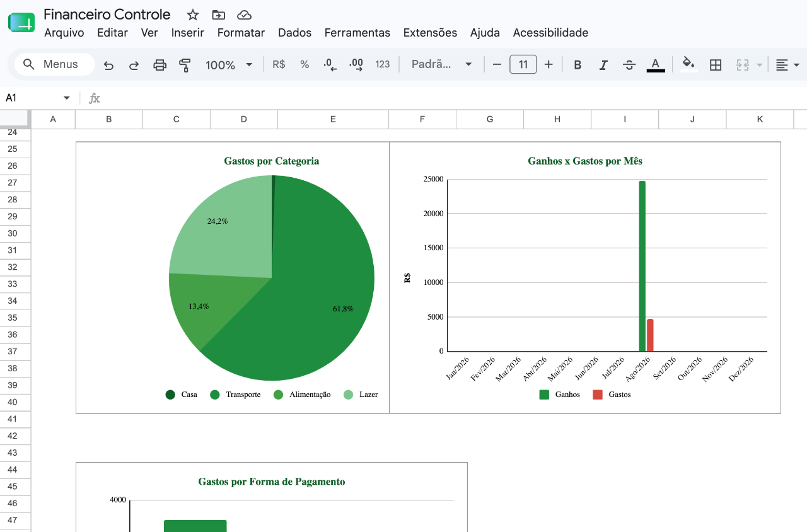The height and width of the screenshot is (532, 807).
Task: Click the merge cells icon
Action: [x=743, y=64]
